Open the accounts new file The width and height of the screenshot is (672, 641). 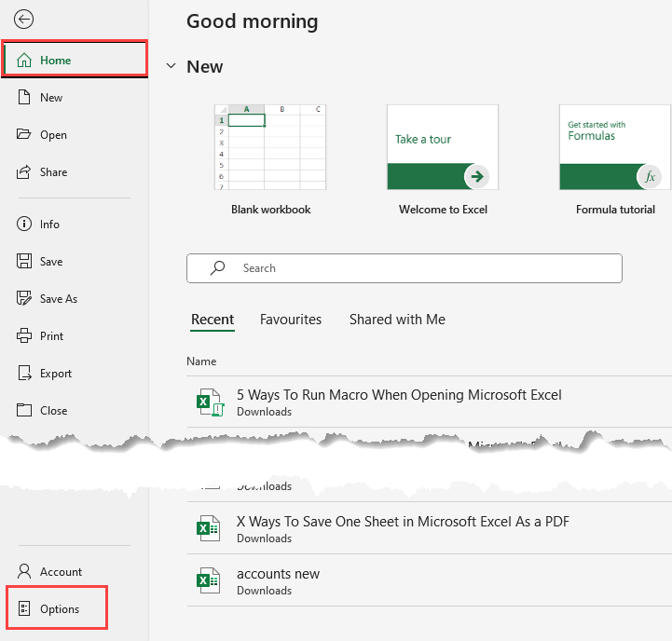278,574
